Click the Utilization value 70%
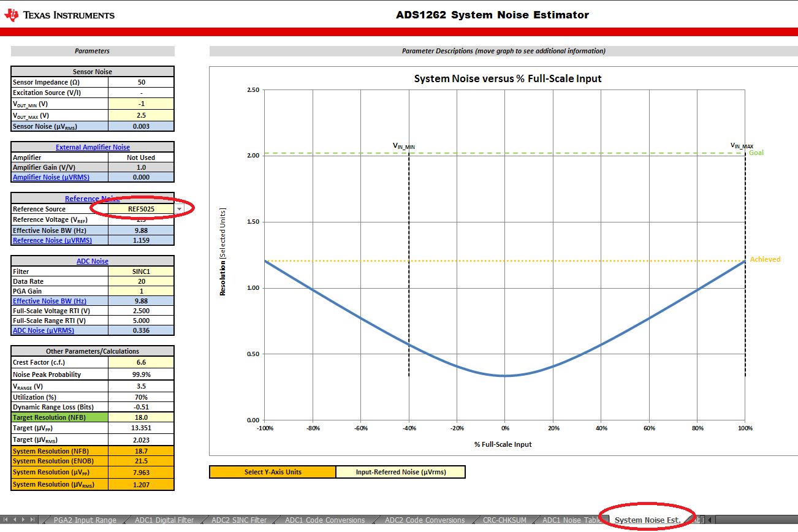The height and width of the screenshot is (532, 798). (141, 397)
